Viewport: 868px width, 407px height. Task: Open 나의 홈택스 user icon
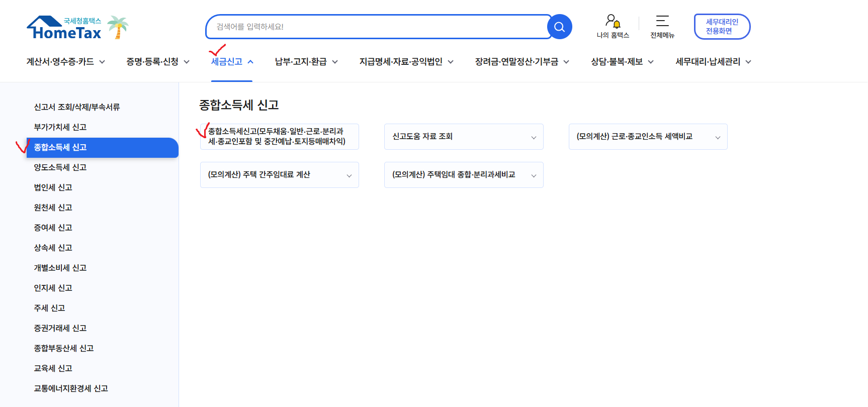point(613,22)
